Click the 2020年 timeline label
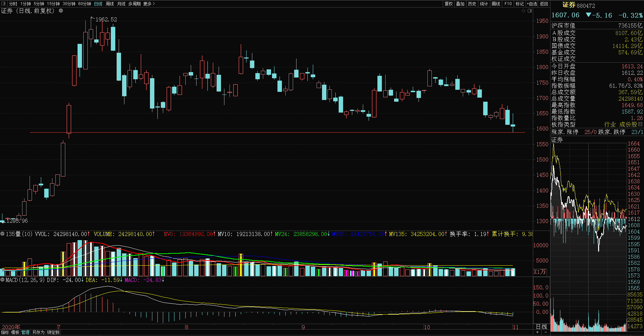This screenshot has width=644, height=336. pyautogui.click(x=11, y=327)
